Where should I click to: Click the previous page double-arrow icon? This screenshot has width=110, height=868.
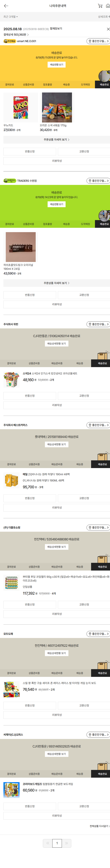pos(47,843)
